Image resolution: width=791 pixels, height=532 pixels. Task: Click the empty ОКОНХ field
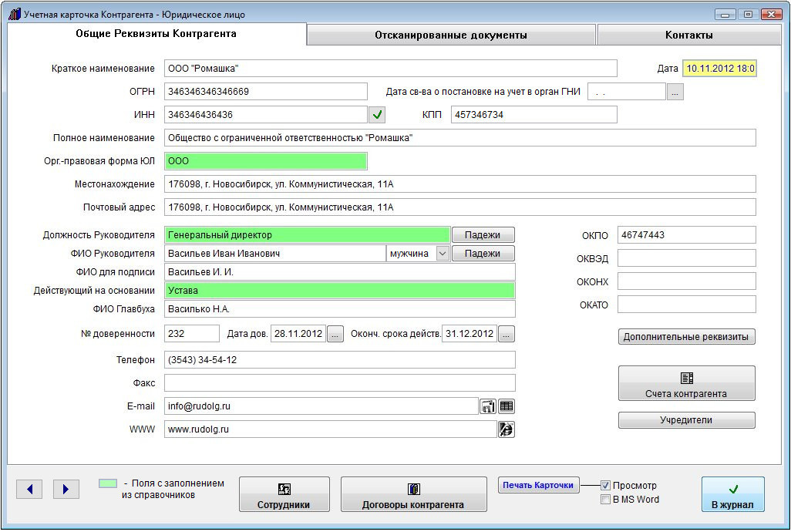(687, 281)
